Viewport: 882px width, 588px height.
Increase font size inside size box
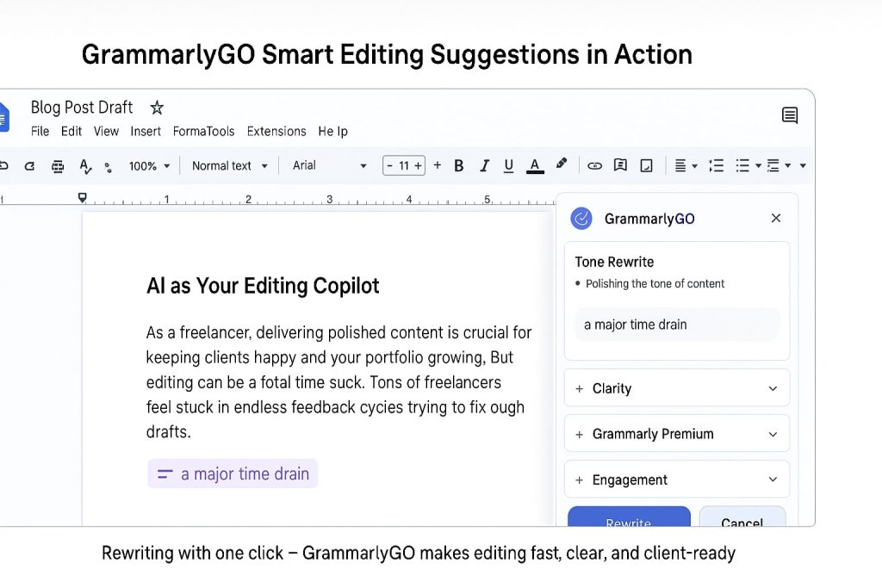point(418,166)
